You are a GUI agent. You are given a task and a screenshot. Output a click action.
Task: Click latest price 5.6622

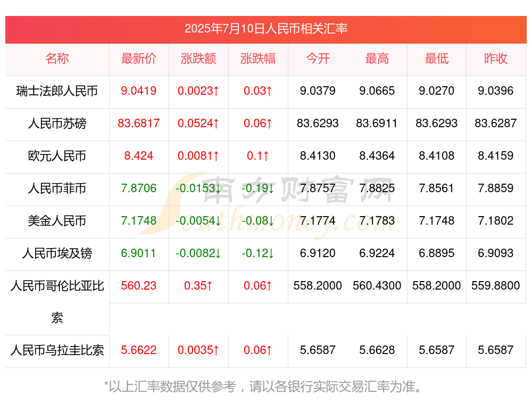tap(139, 350)
